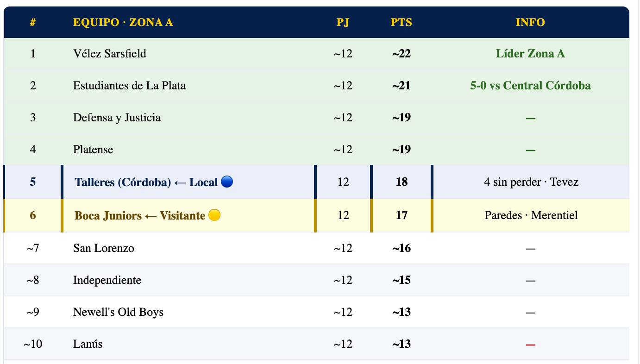640x364 pixels.
Task: Select Defensa y Justicia team name
Action: click(x=117, y=118)
